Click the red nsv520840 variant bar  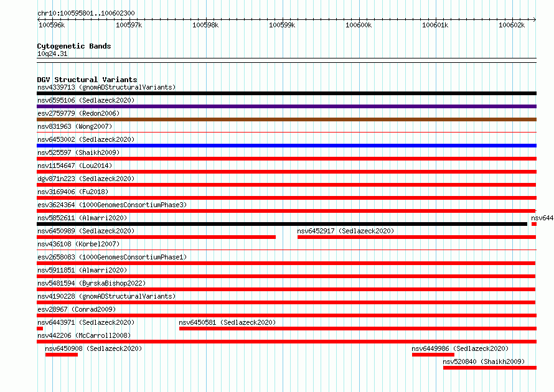coord(490,368)
